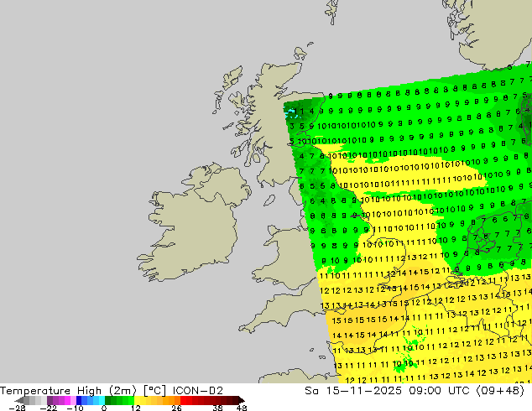This screenshot has height=411, width=532.
Task: Click the dark blue swatch at legend value -10
Action: 79,400
